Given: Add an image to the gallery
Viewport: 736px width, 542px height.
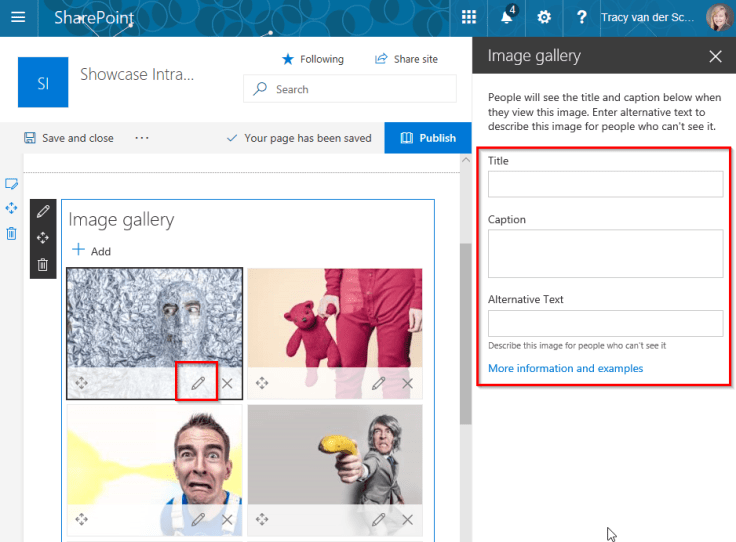Looking at the screenshot, I should pos(91,251).
